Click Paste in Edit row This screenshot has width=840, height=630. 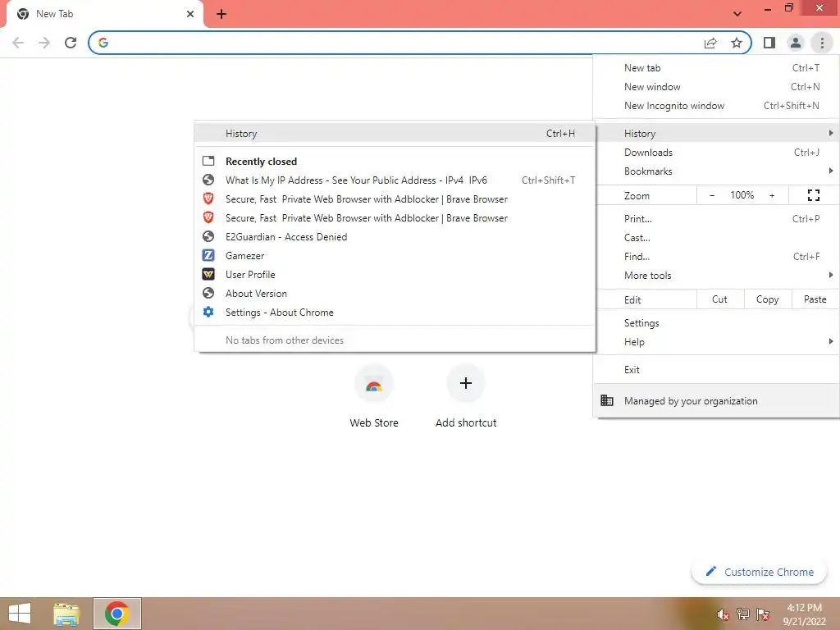click(x=815, y=299)
